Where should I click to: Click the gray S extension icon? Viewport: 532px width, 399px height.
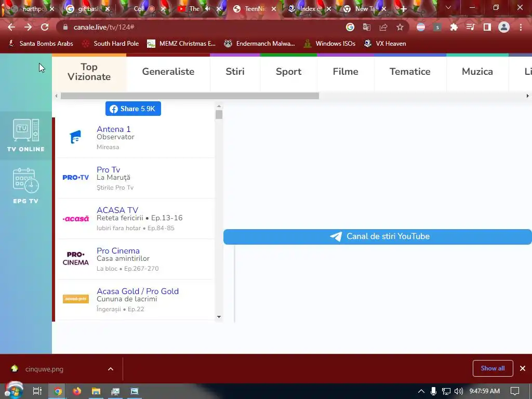[x=437, y=27]
